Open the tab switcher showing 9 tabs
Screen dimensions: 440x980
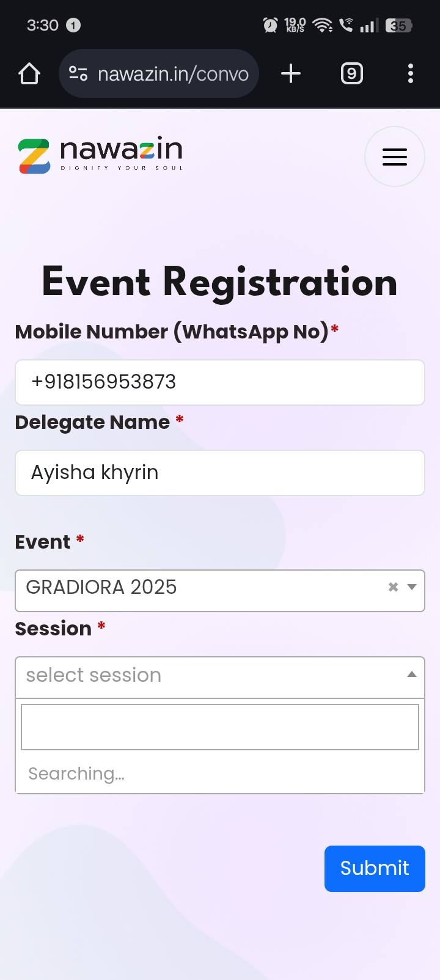coord(351,74)
